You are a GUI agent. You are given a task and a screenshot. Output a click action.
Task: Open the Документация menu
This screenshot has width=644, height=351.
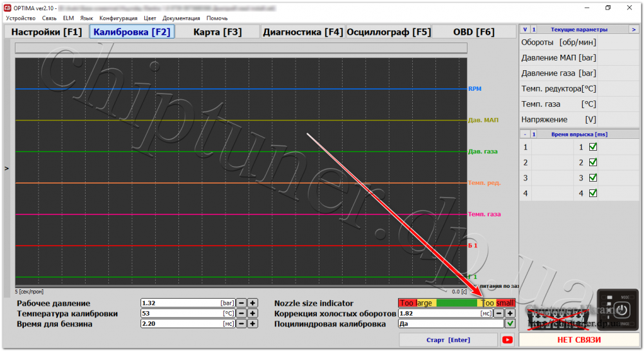click(x=181, y=18)
